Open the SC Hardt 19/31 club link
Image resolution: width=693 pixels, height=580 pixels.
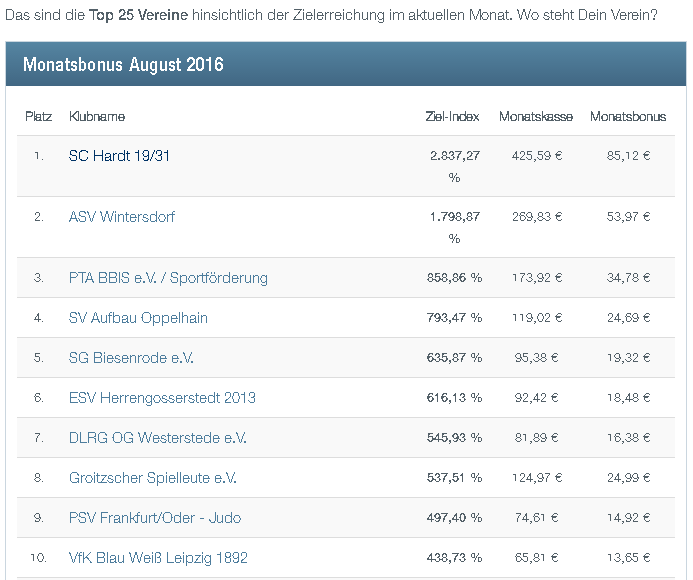tap(119, 156)
